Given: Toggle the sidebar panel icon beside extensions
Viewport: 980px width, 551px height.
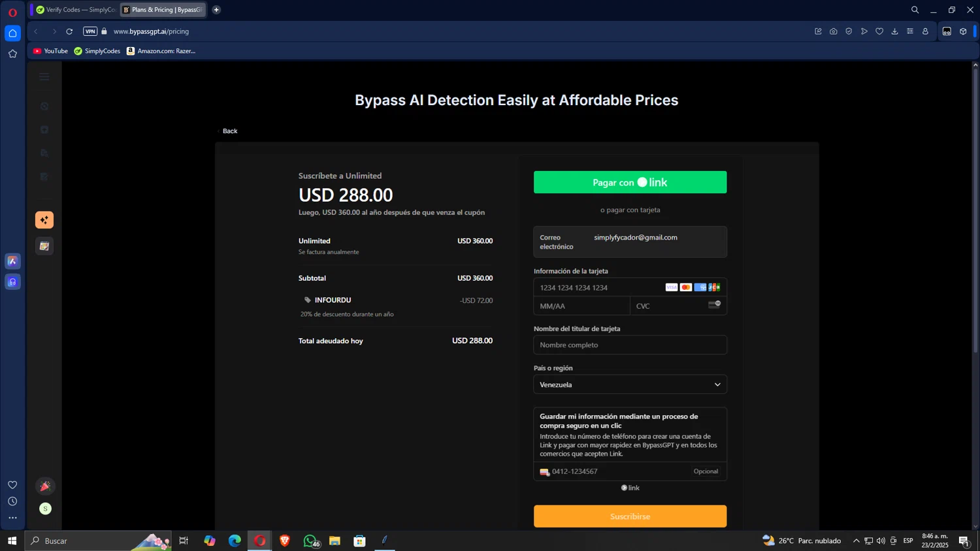Looking at the screenshot, I should coord(947,31).
